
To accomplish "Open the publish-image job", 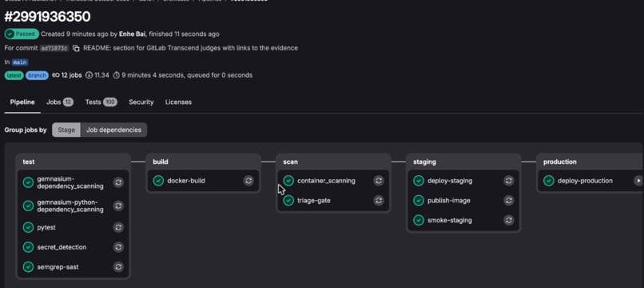I will point(449,200).
